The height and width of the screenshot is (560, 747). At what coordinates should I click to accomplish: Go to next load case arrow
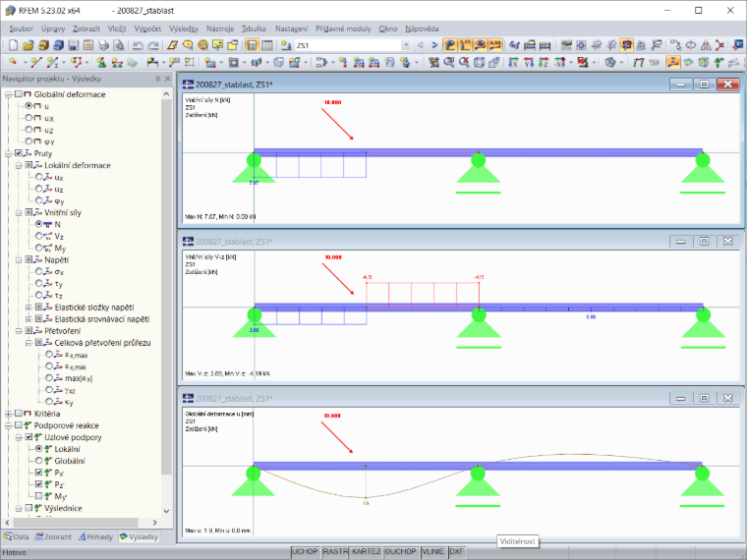434,45
